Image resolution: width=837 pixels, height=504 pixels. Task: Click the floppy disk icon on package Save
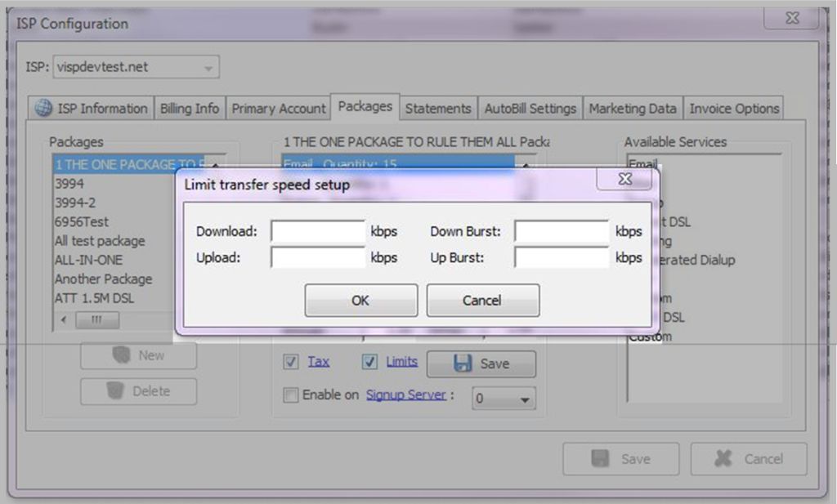coord(463,364)
